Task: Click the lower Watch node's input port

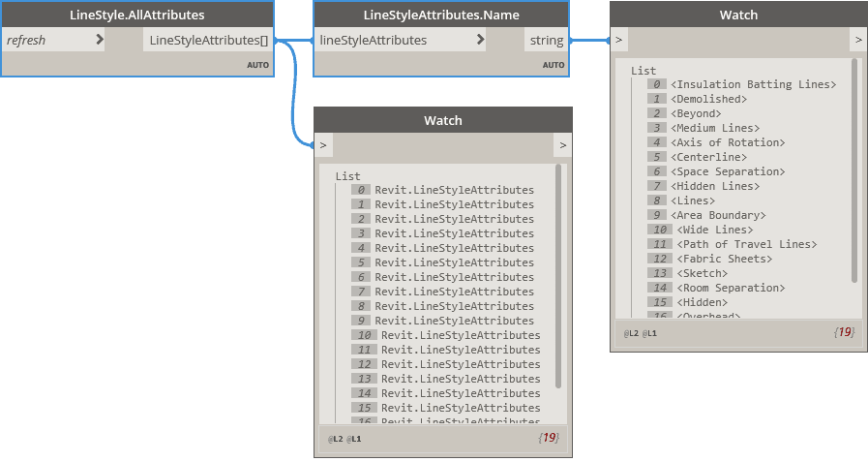Action: [323, 145]
